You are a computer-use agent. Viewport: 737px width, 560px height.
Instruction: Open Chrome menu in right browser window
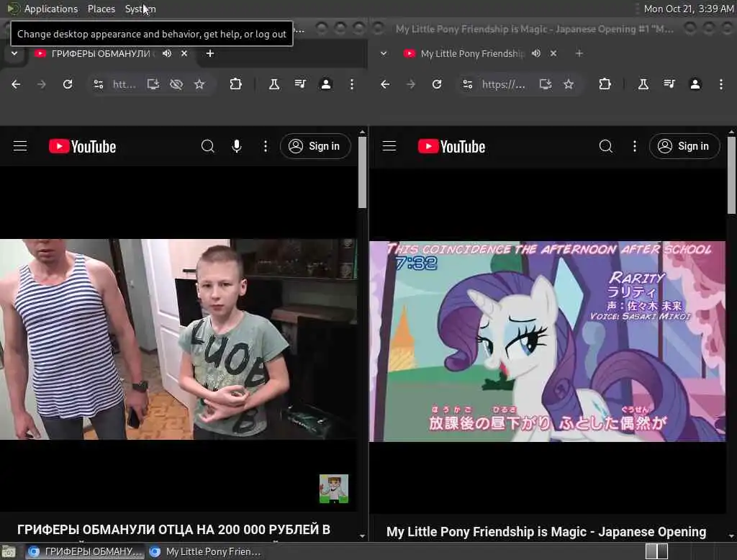point(721,84)
